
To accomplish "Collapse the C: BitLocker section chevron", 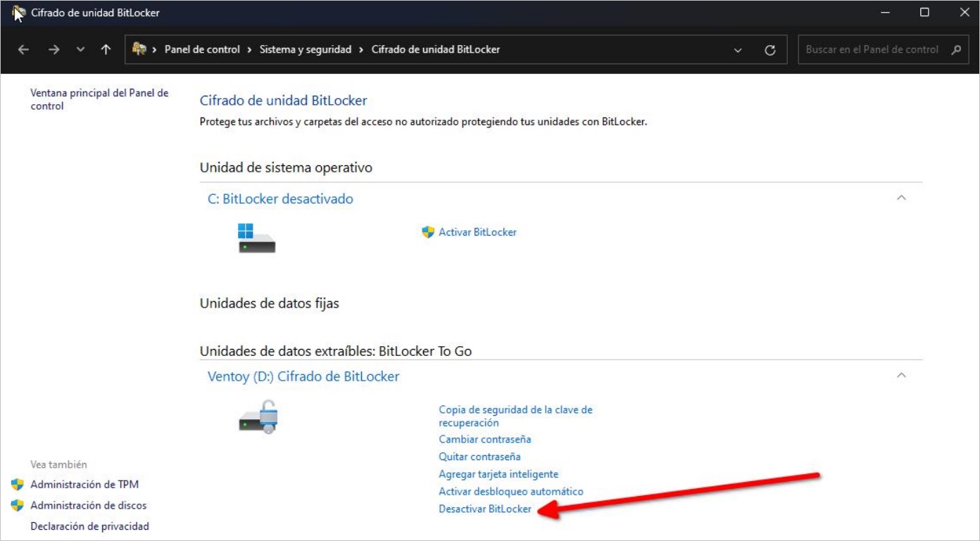I will coord(901,198).
